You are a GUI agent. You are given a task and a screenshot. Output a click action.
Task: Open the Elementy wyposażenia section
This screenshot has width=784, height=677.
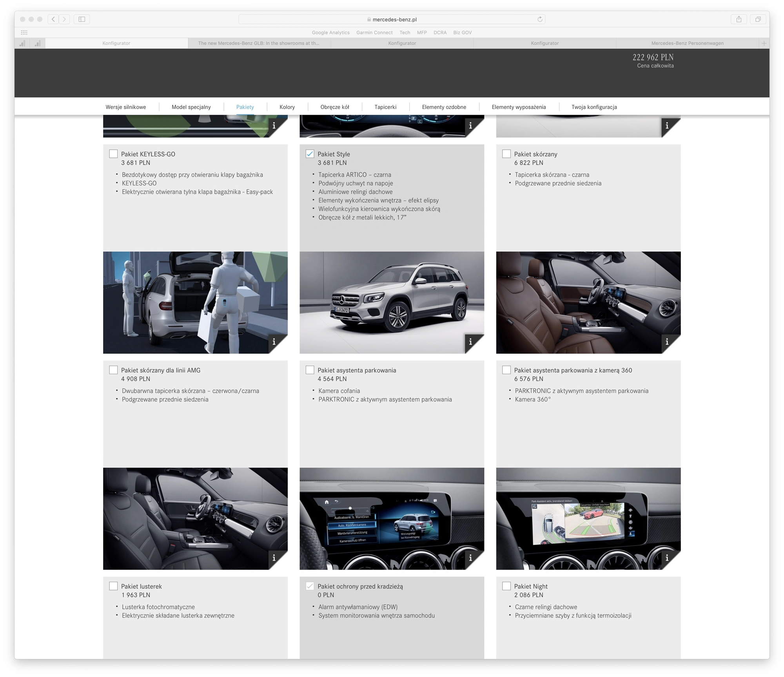tap(519, 107)
